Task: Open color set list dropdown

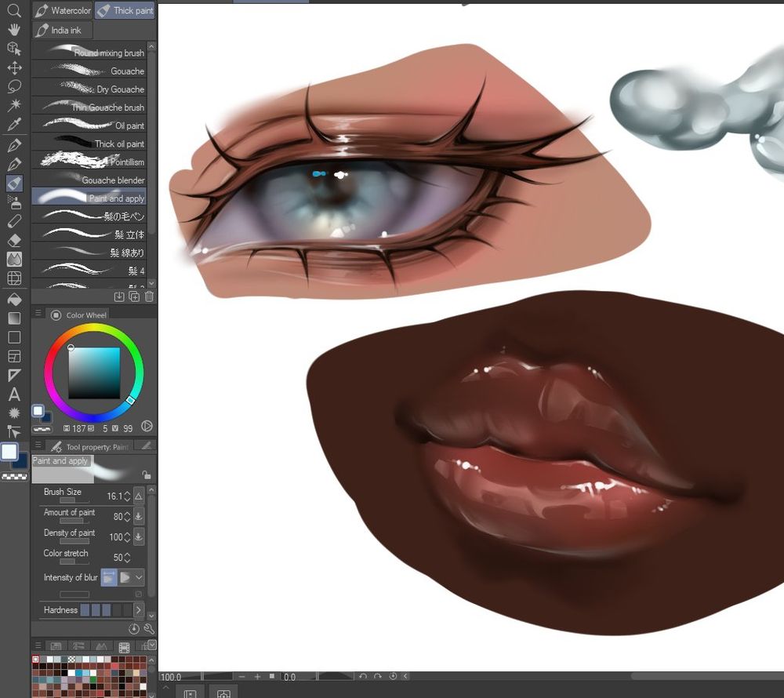Action: point(152,645)
